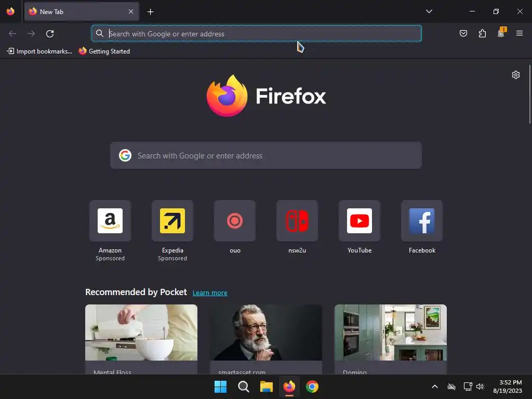The image size is (532, 399).
Task: Open the Amazon sponsored shortcut tile
Action: click(110, 221)
